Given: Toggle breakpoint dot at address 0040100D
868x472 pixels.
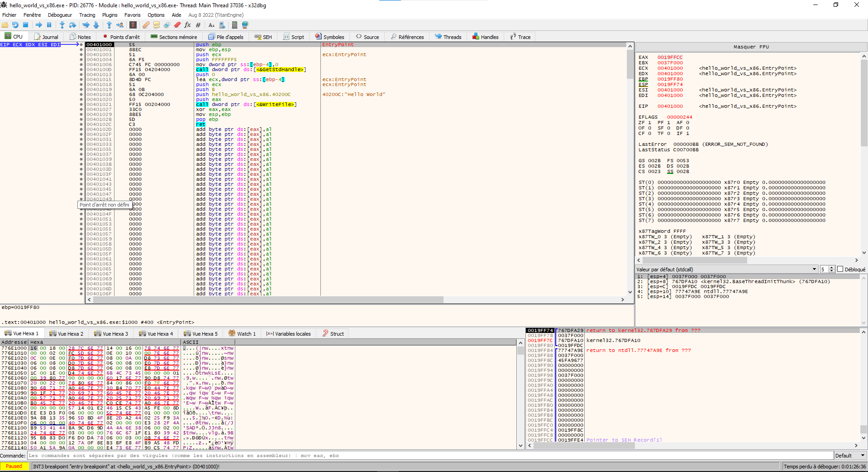Looking at the screenshot, I should pyautogui.click(x=81, y=70).
